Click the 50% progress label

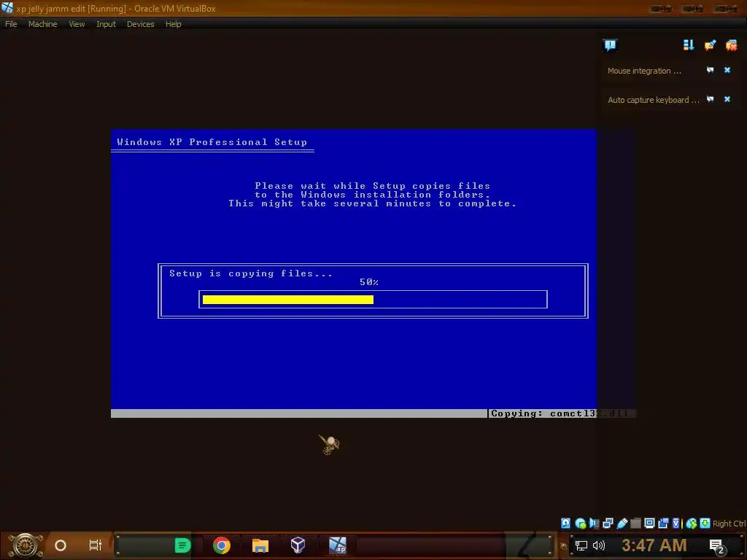coord(369,282)
